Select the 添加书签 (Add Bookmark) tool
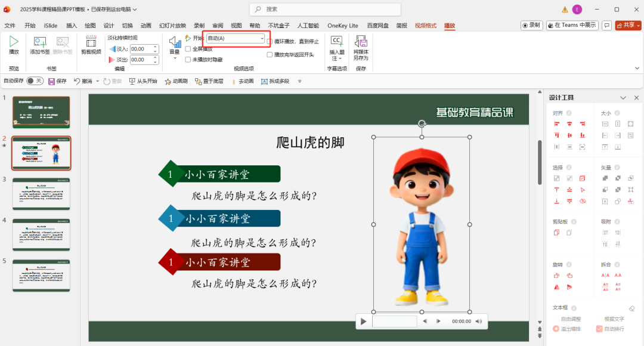The image size is (644, 346). pyautogui.click(x=39, y=45)
